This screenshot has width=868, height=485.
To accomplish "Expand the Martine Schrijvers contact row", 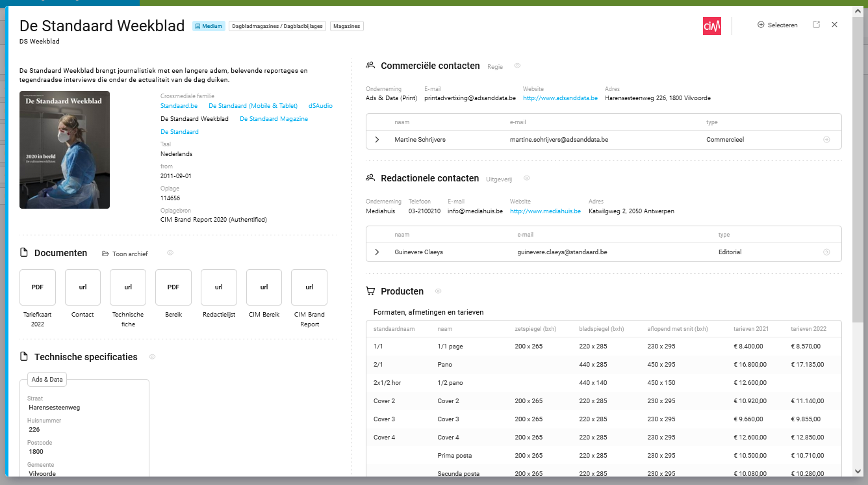I will (377, 140).
